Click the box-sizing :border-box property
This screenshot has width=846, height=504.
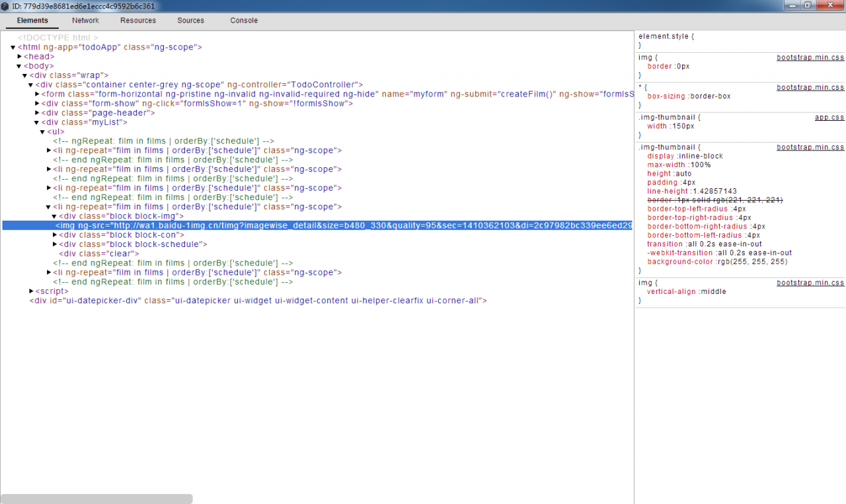(x=689, y=96)
